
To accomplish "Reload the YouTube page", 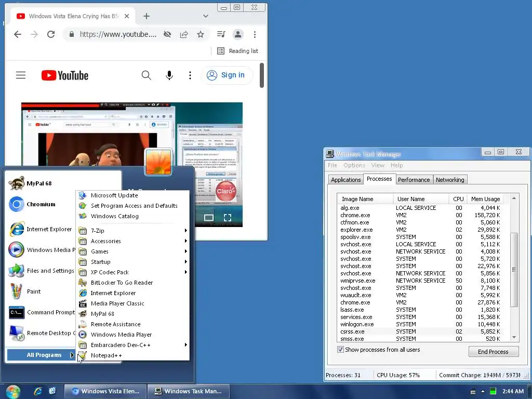I will click(x=51, y=34).
